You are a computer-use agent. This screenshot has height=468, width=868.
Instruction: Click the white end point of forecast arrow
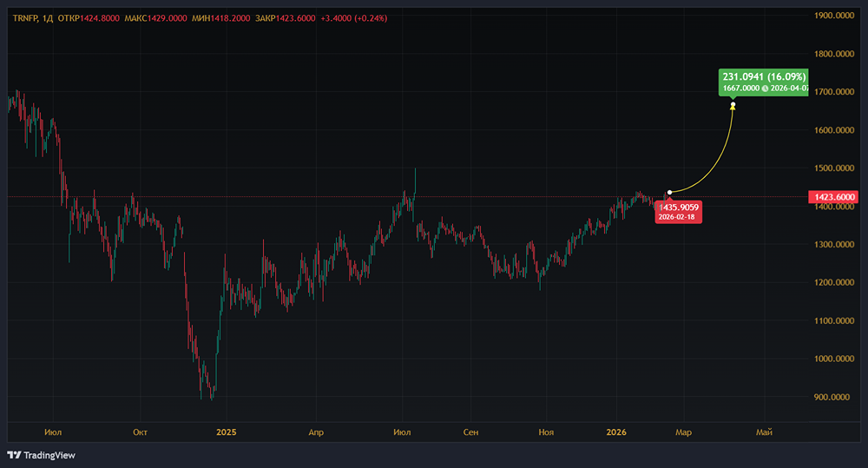point(733,105)
